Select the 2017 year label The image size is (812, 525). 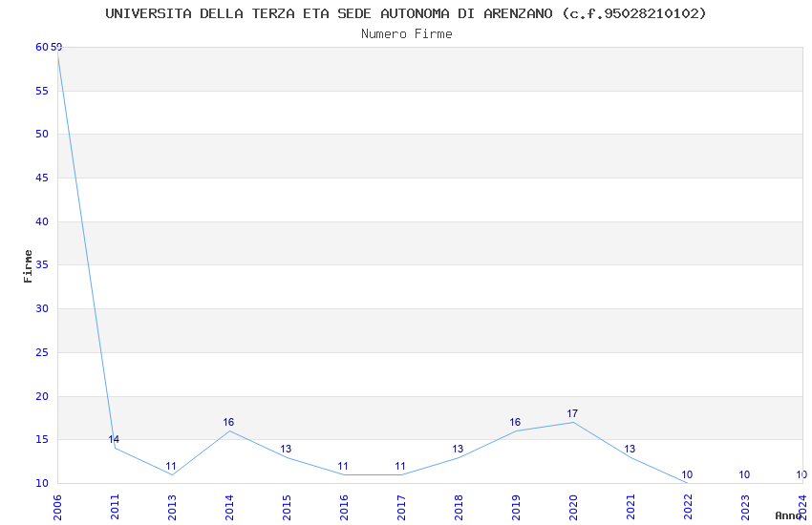click(401, 508)
